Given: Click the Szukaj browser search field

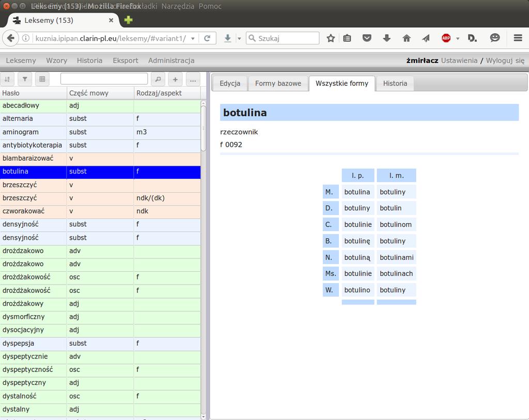Looking at the screenshot, I should (283, 38).
